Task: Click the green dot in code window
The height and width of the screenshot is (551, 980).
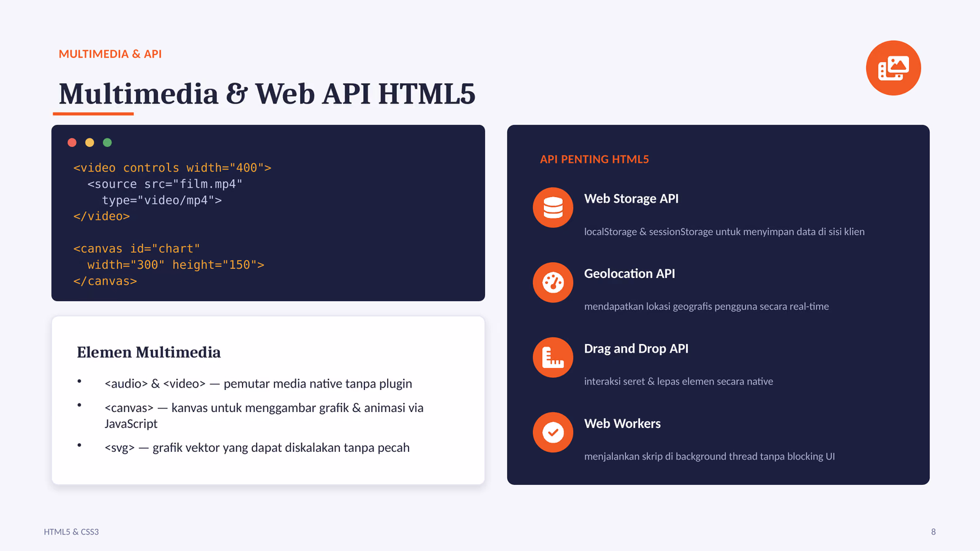Action: coord(107,143)
